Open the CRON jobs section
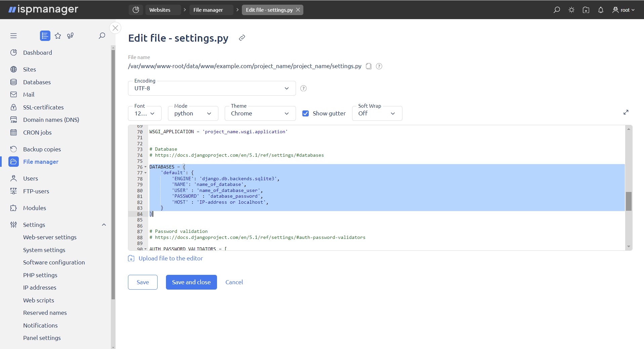Screen dimensions: 644x349 click(36, 132)
